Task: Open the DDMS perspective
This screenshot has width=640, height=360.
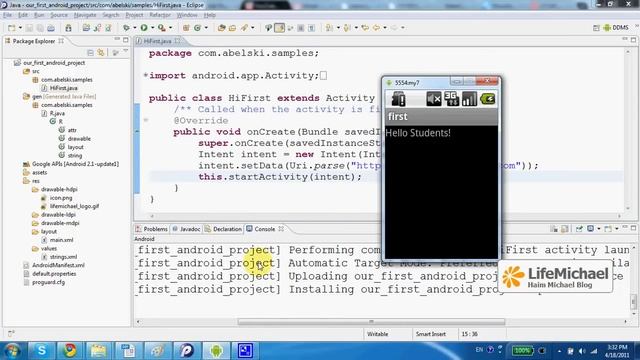Action: pyautogui.click(x=616, y=28)
